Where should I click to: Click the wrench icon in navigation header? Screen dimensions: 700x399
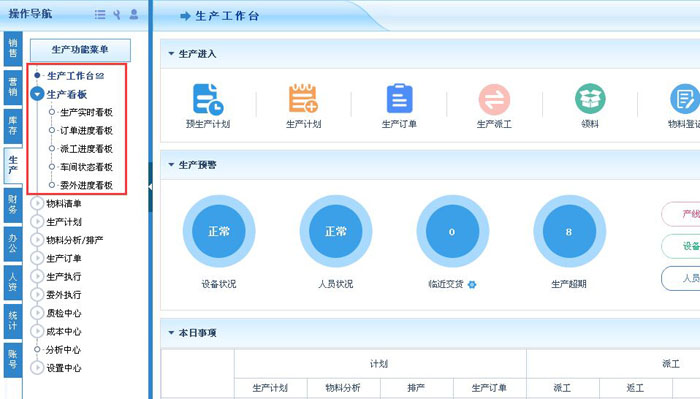[x=117, y=15]
